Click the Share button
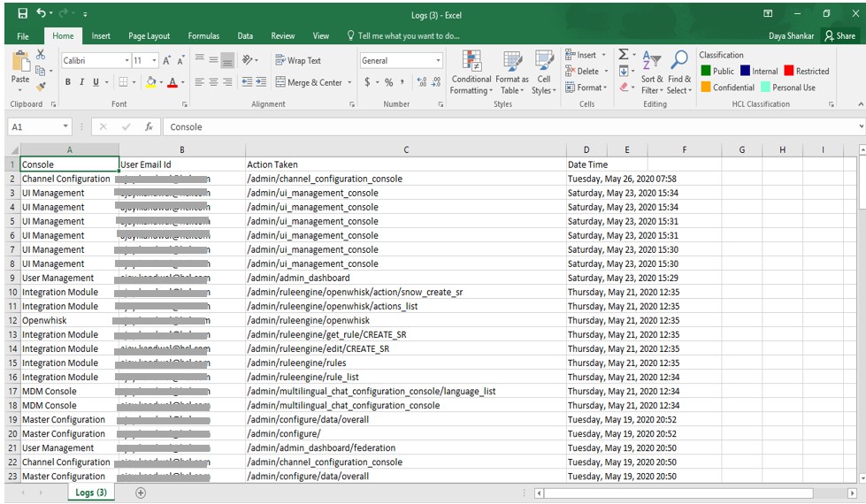Viewport: 866px width, 504px height. 839,36
